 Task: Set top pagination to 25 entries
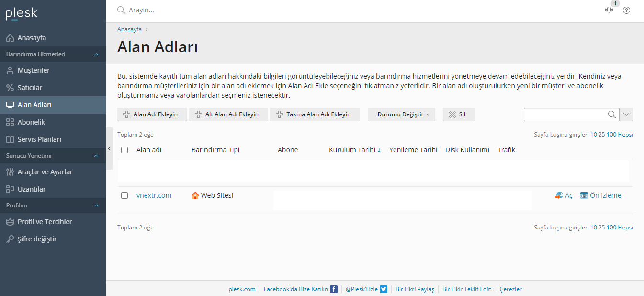(x=602, y=135)
